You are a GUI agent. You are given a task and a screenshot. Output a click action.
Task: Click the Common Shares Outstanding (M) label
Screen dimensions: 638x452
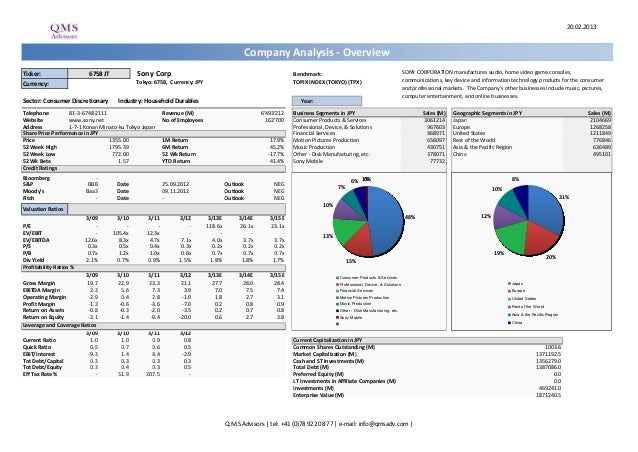pyautogui.click(x=334, y=347)
